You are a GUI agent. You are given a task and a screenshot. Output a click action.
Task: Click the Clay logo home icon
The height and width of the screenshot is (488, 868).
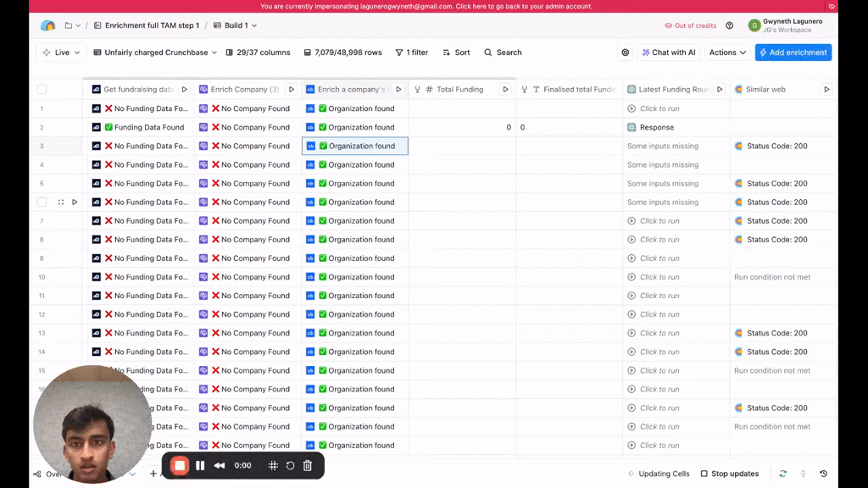click(48, 25)
